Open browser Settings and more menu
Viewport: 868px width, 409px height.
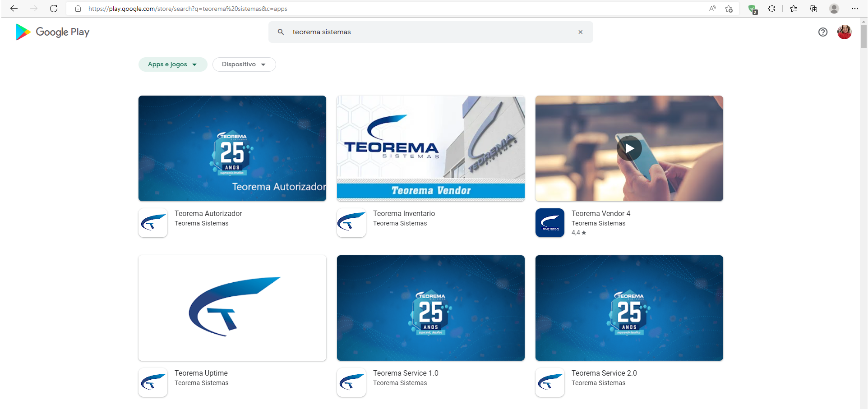[x=855, y=9]
